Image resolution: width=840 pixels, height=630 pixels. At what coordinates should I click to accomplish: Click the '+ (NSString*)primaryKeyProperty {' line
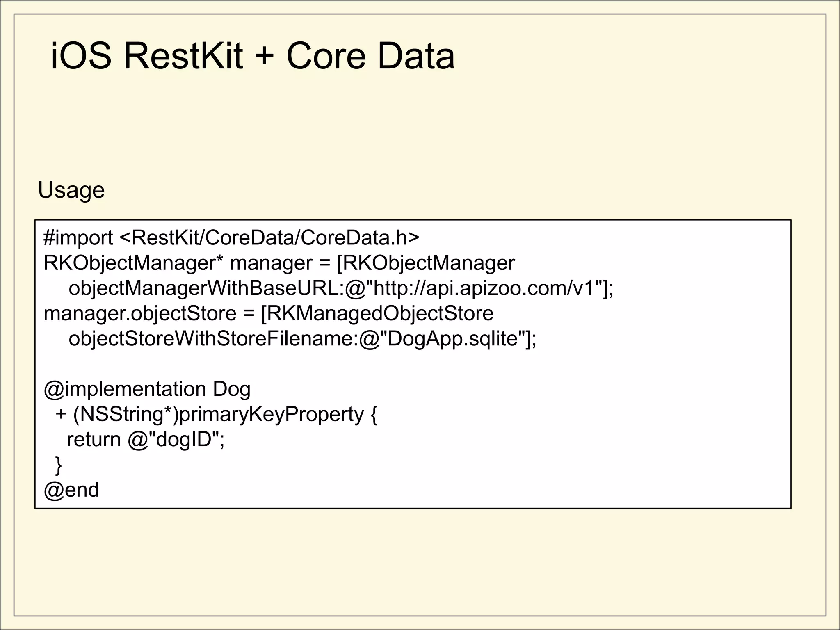tap(217, 415)
